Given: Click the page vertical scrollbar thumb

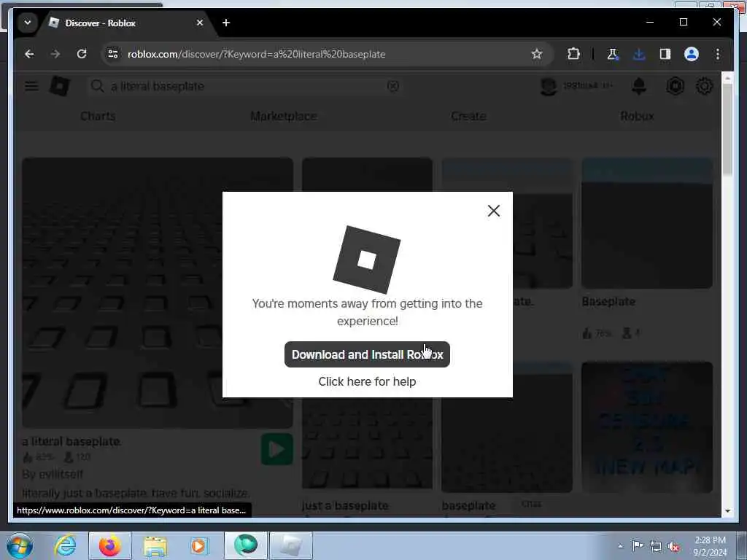Looking at the screenshot, I should tap(727, 131).
